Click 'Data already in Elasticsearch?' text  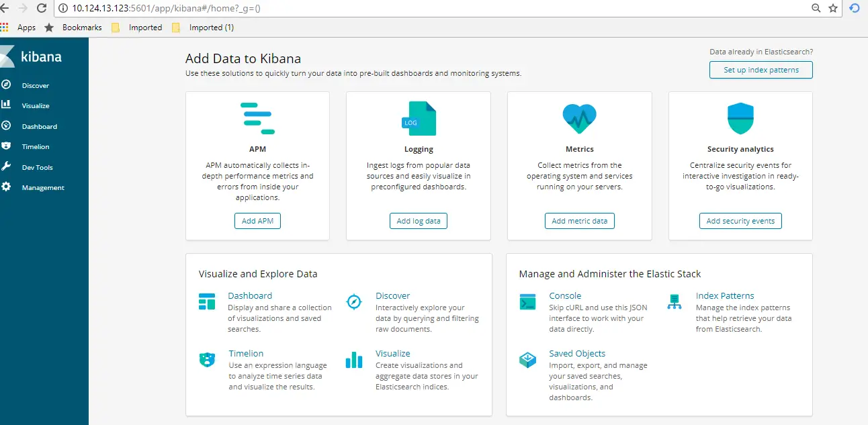761,52
